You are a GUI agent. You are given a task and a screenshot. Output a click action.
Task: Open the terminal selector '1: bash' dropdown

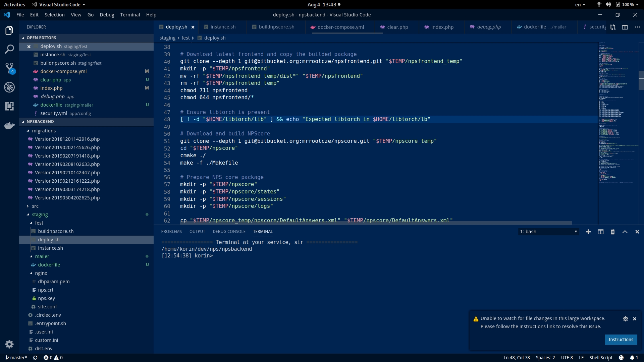click(548, 232)
